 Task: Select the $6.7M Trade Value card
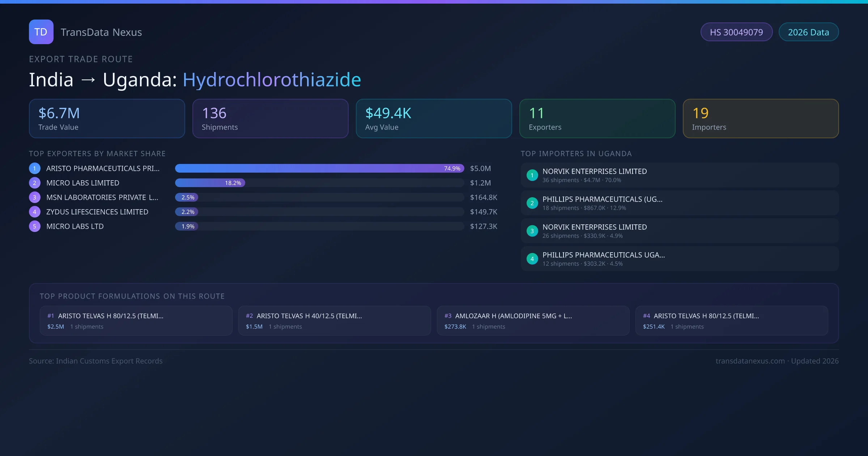(107, 119)
